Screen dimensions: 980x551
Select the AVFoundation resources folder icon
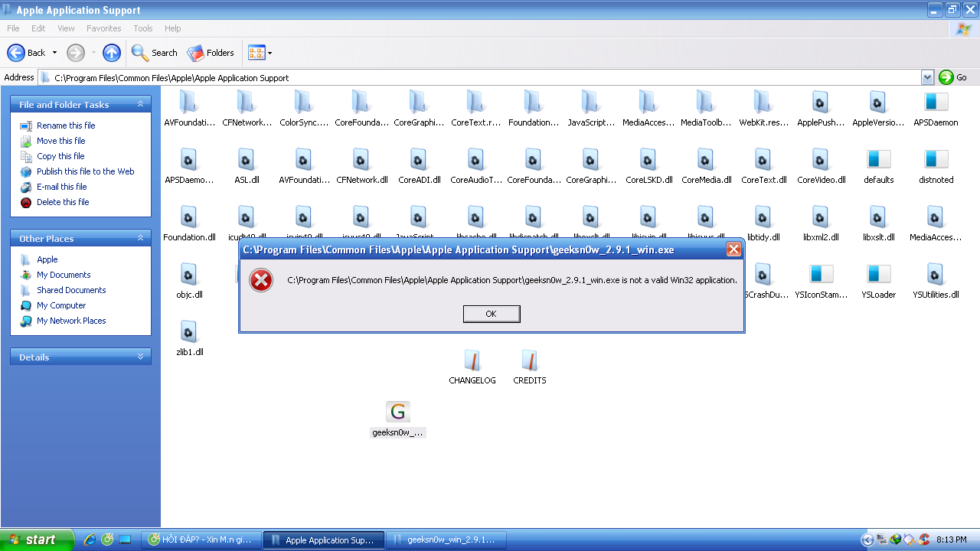coord(188,102)
